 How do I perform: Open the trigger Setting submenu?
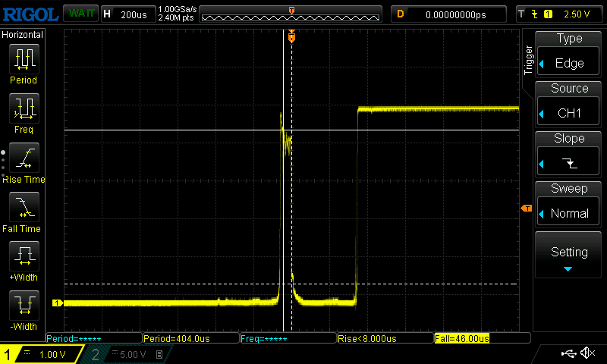coord(569,255)
